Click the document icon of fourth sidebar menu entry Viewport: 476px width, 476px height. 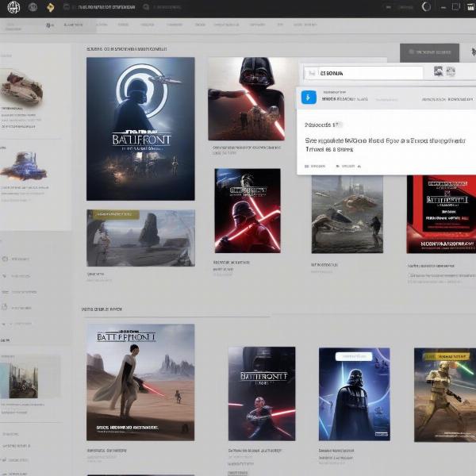tap(4, 307)
